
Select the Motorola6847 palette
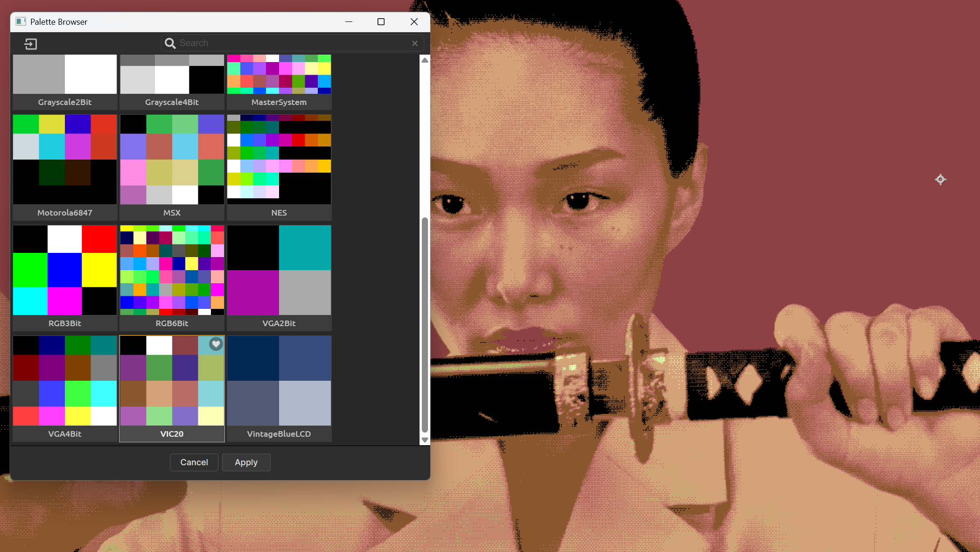(x=65, y=160)
